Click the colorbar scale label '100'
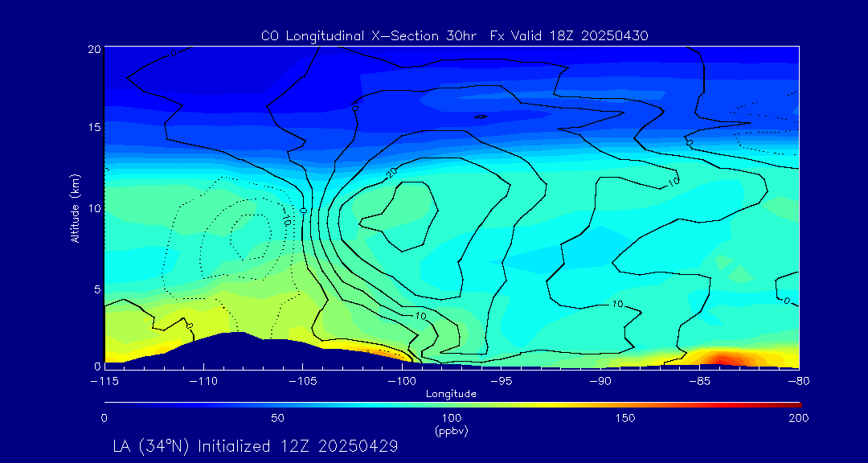Image resolution: width=868 pixels, height=463 pixels. 452,418
